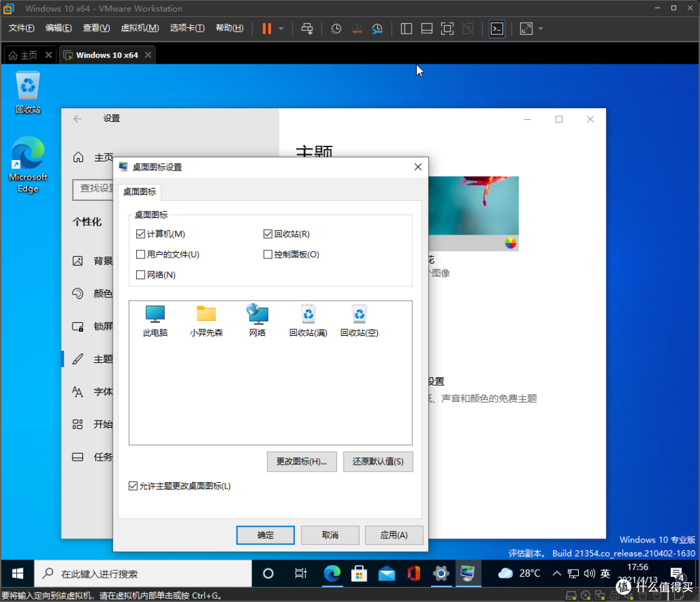Enable 控制面板(O) desktop icon
The width and height of the screenshot is (700, 602).
[267, 254]
